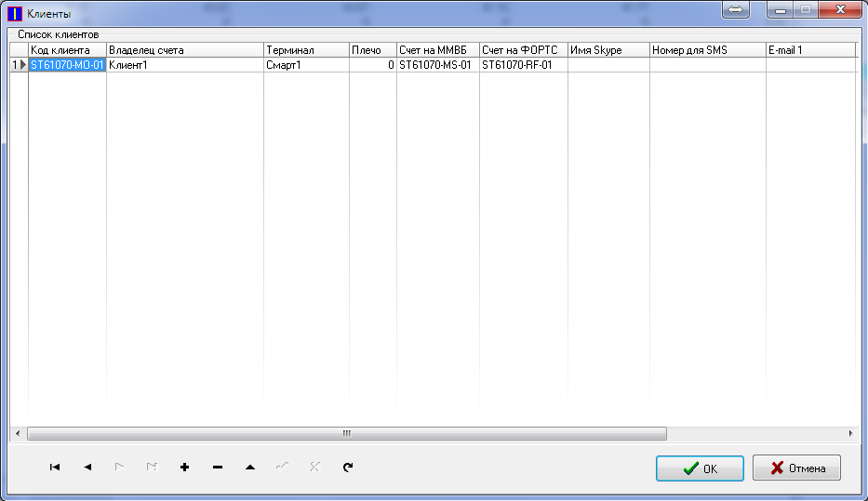Click the Клиенты window app icon
This screenshot has width=868, height=501.
click(15, 13)
